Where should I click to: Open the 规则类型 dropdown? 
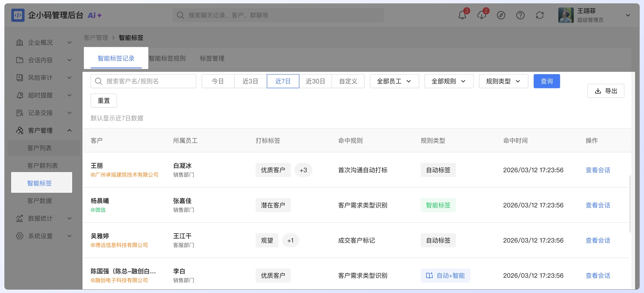tap(503, 81)
